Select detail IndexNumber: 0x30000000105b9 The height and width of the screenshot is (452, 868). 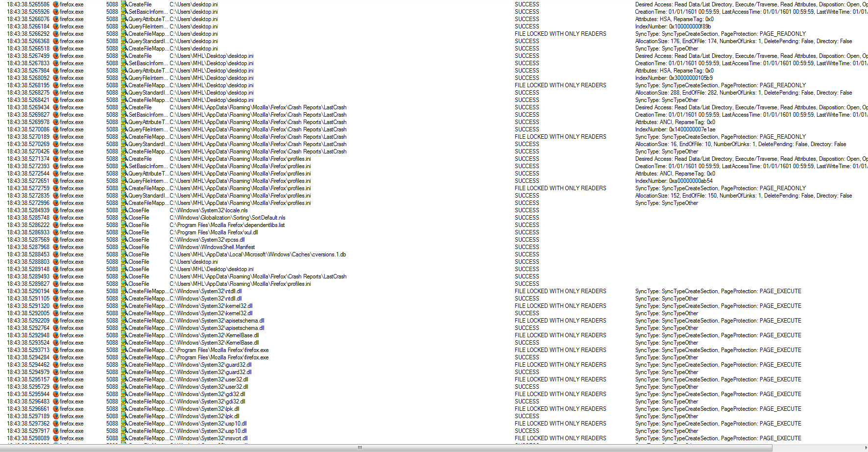674,78
